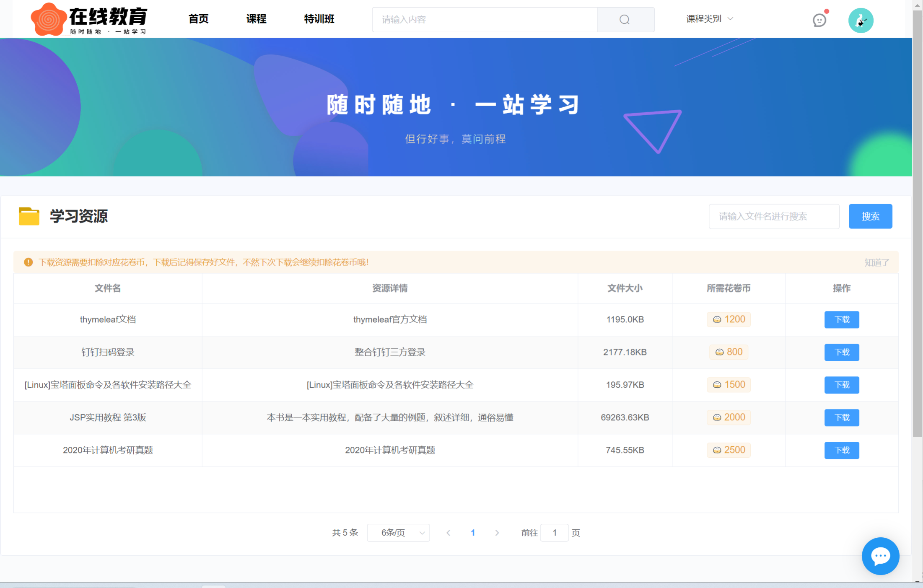This screenshot has height=588, width=923.
Task: Click the orange flower site logo
Action: click(49, 19)
